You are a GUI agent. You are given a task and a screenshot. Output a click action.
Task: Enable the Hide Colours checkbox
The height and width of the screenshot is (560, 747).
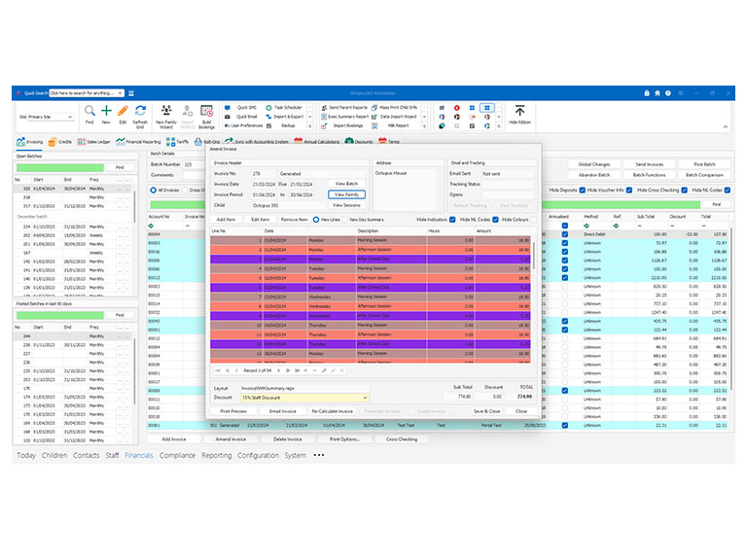pyautogui.click(x=534, y=220)
